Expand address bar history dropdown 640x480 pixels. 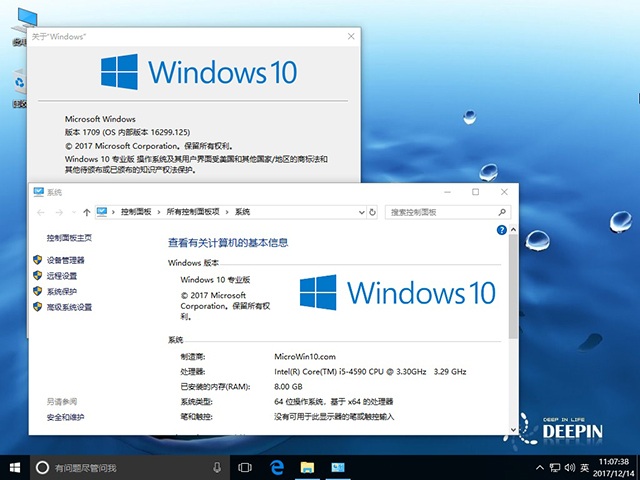[361, 212]
